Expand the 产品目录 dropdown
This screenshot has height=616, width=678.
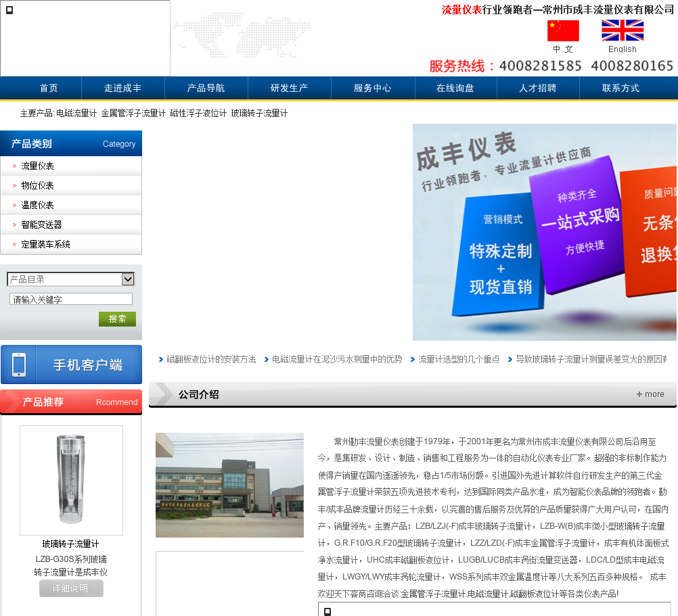(71, 279)
